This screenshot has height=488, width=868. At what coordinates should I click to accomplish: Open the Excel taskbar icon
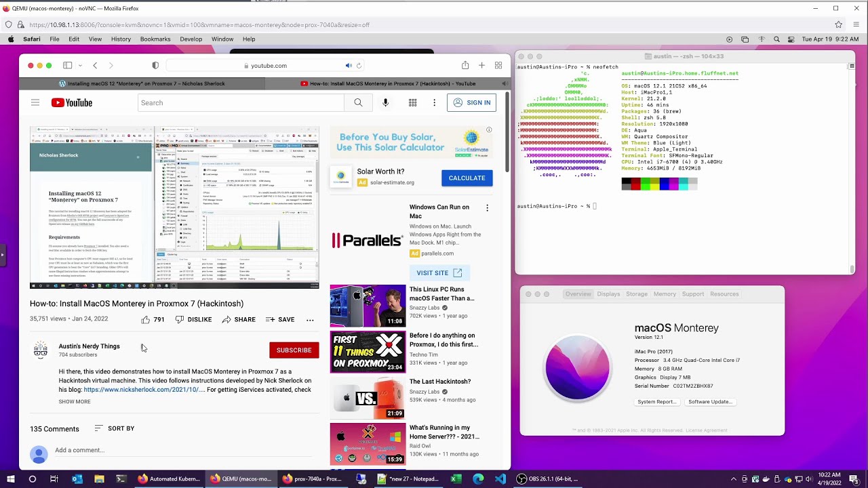click(456, 479)
